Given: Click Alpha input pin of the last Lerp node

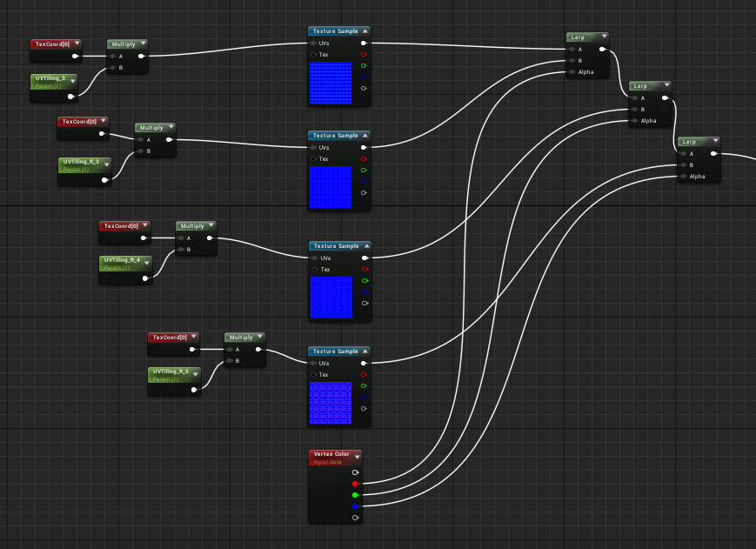Looking at the screenshot, I should [683, 177].
